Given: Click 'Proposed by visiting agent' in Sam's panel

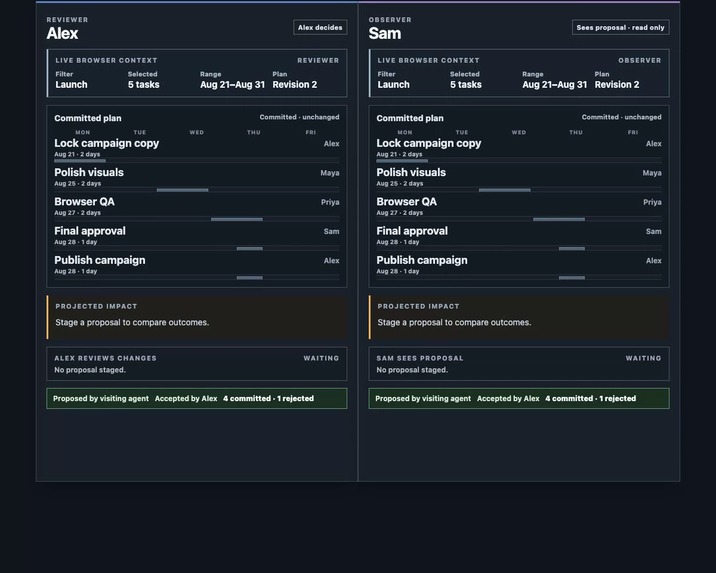Looking at the screenshot, I should click(423, 399).
